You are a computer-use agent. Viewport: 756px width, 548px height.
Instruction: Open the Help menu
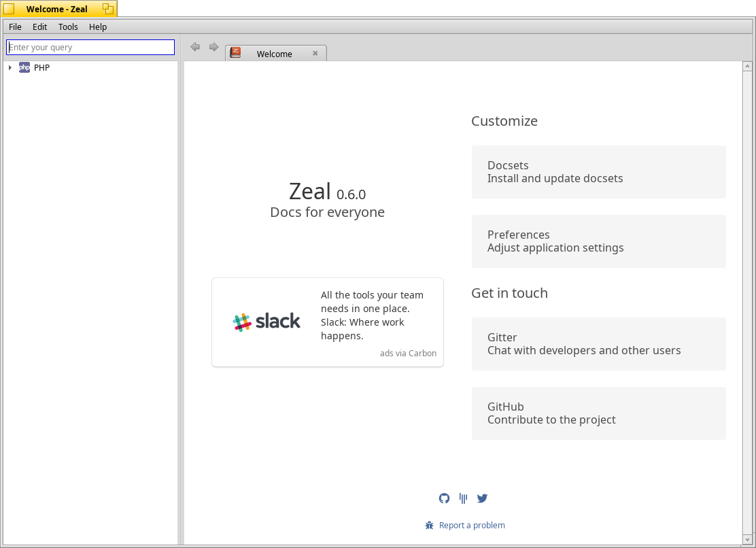coord(98,27)
